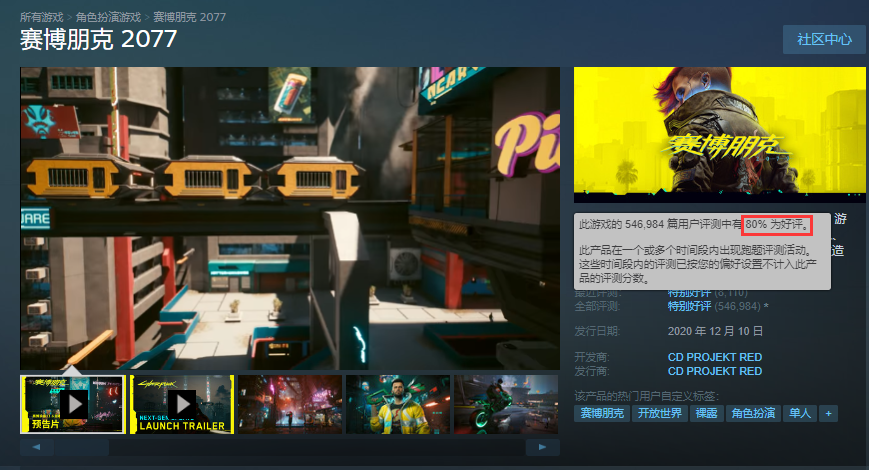
Task: Select the 裸露 tag
Action: (x=707, y=413)
